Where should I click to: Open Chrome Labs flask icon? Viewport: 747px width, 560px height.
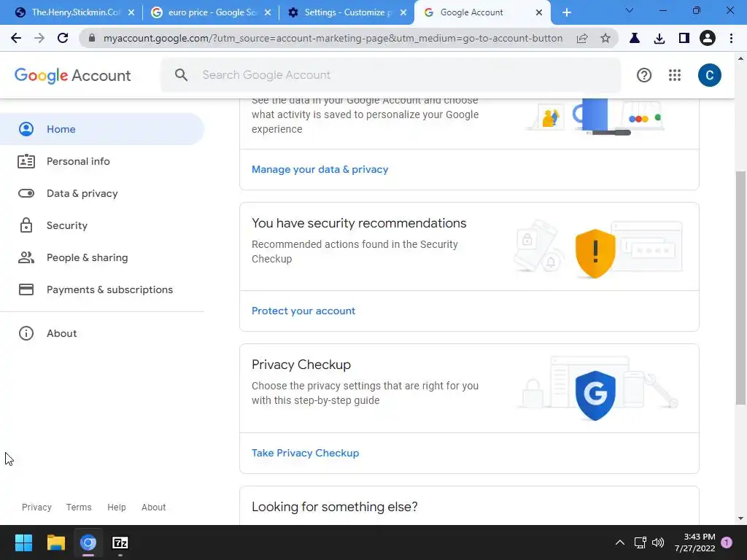click(634, 38)
